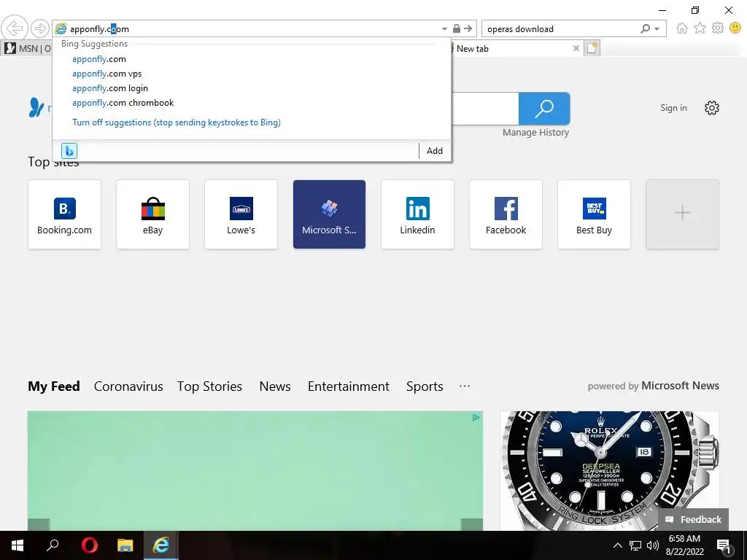Select the Top Stories feed tab
The width and height of the screenshot is (747, 560).
click(209, 386)
